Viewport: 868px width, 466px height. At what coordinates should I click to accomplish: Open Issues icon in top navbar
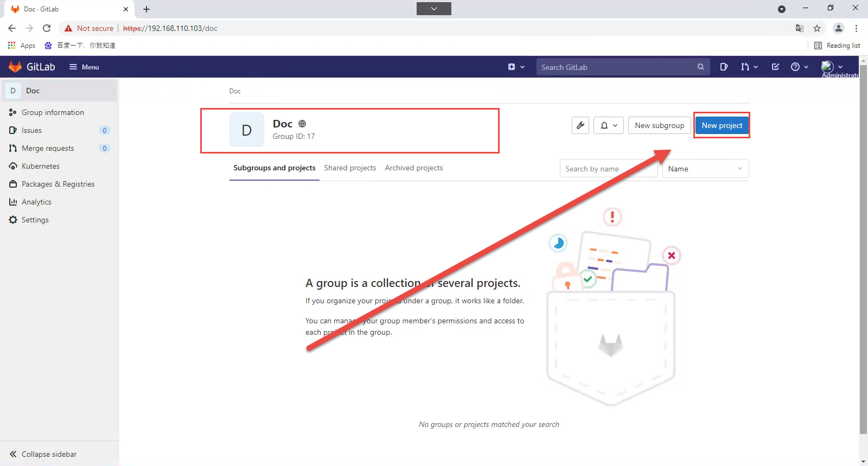724,67
